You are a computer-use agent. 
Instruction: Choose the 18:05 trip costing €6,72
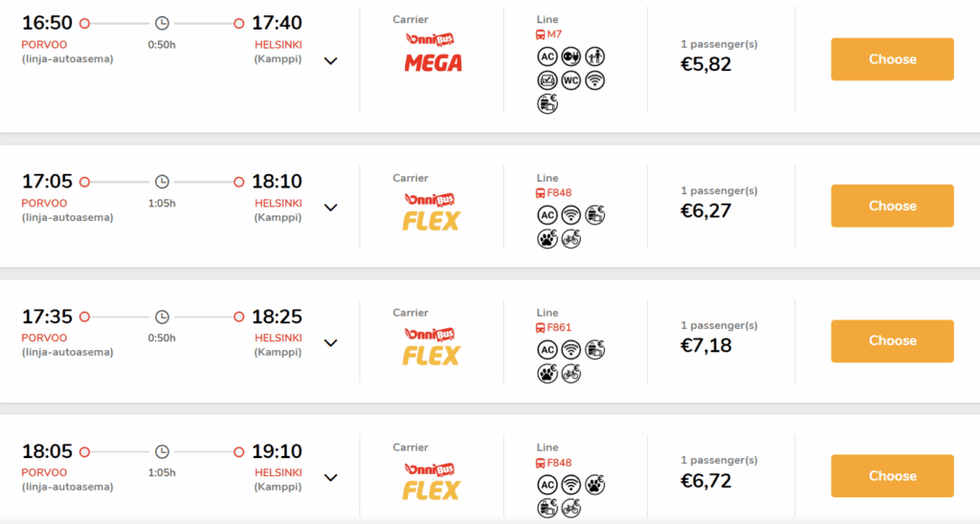tap(892, 476)
